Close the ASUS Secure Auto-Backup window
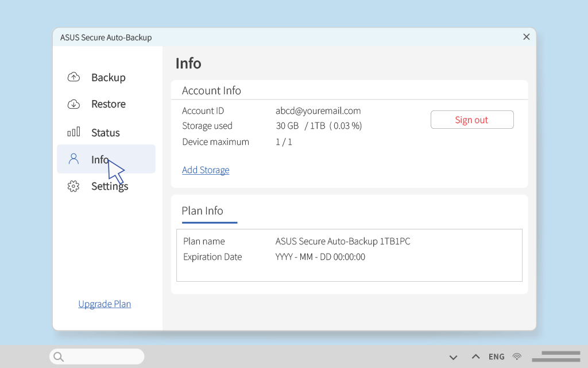The image size is (588, 368). (527, 37)
